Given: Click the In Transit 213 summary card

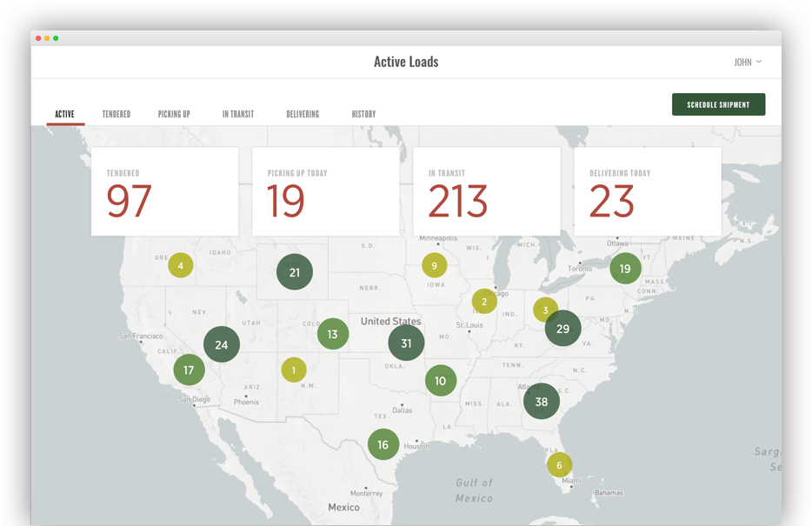Looking at the screenshot, I should pos(487,191).
